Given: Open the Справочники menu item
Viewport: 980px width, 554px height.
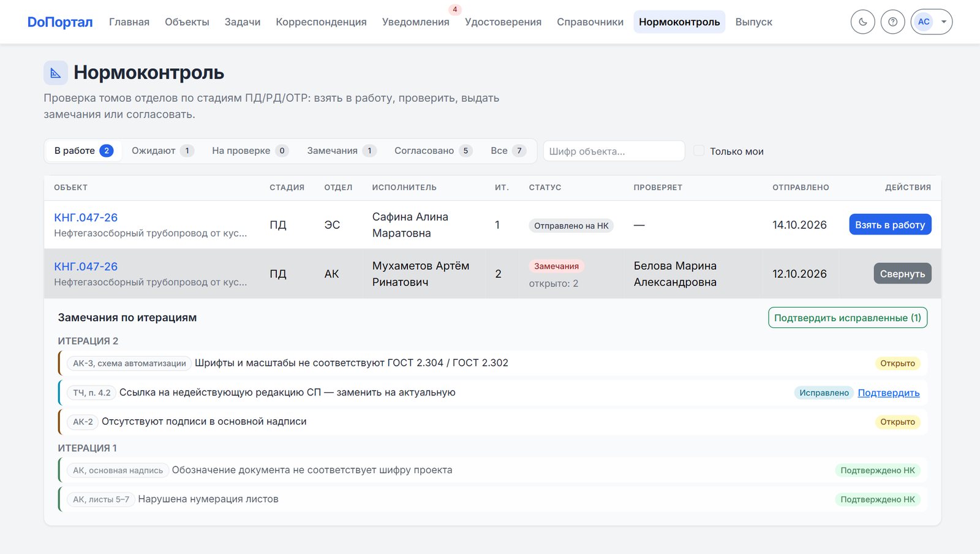Looking at the screenshot, I should 590,22.
